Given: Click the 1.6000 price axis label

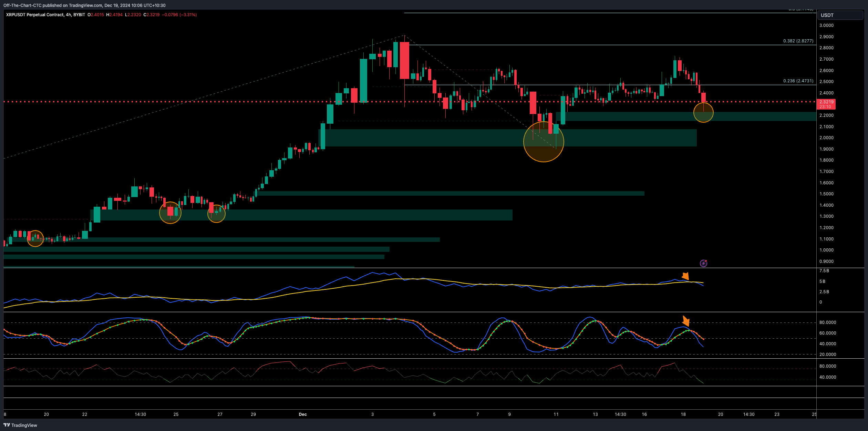Looking at the screenshot, I should tap(826, 183).
